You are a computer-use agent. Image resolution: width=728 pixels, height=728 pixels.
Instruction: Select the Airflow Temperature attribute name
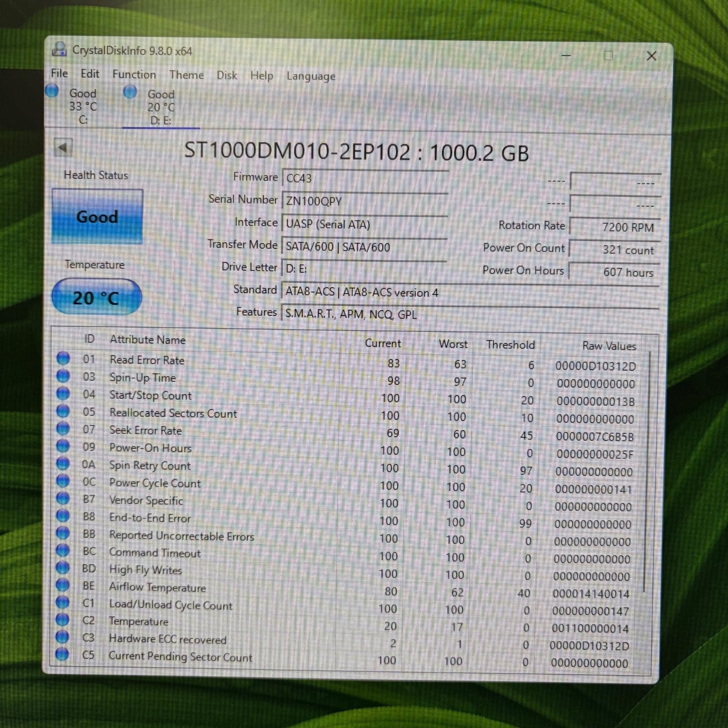[x=158, y=587]
